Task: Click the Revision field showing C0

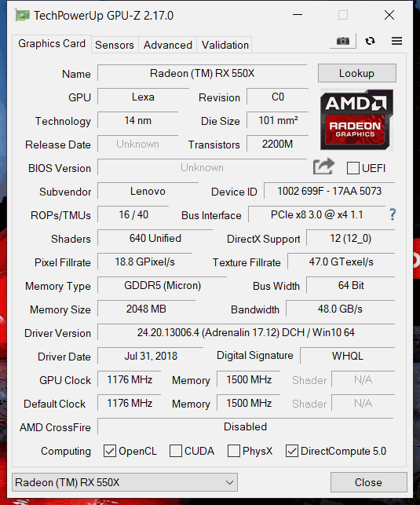Action: 278,97
